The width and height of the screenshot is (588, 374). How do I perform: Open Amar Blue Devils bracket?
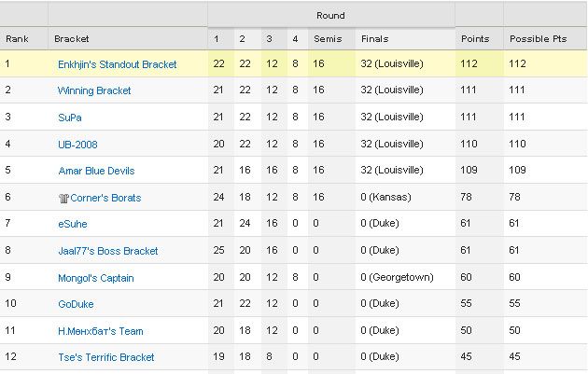coord(95,172)
